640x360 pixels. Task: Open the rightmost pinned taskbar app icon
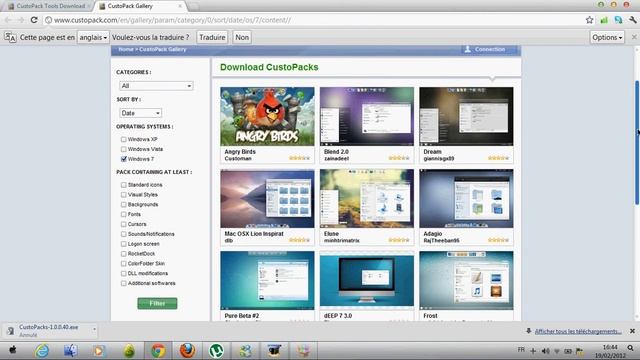click(x=303, y=351)
